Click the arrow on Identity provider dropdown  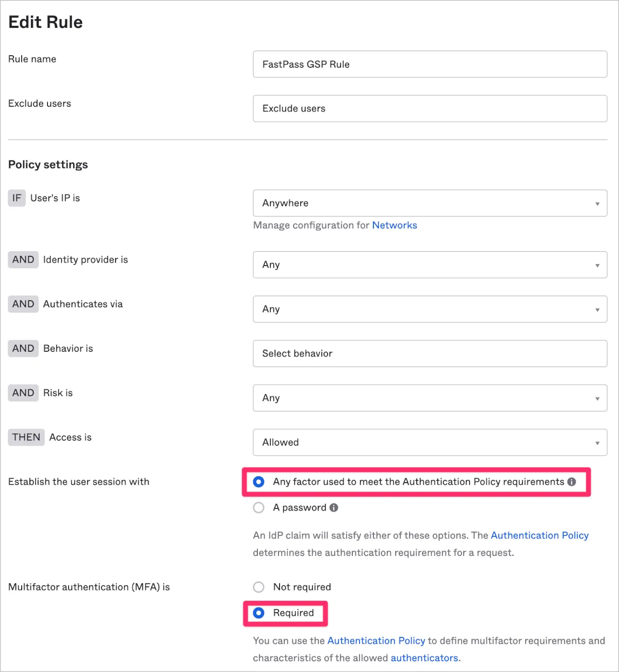pyautogui.click(x=597, y=265)
